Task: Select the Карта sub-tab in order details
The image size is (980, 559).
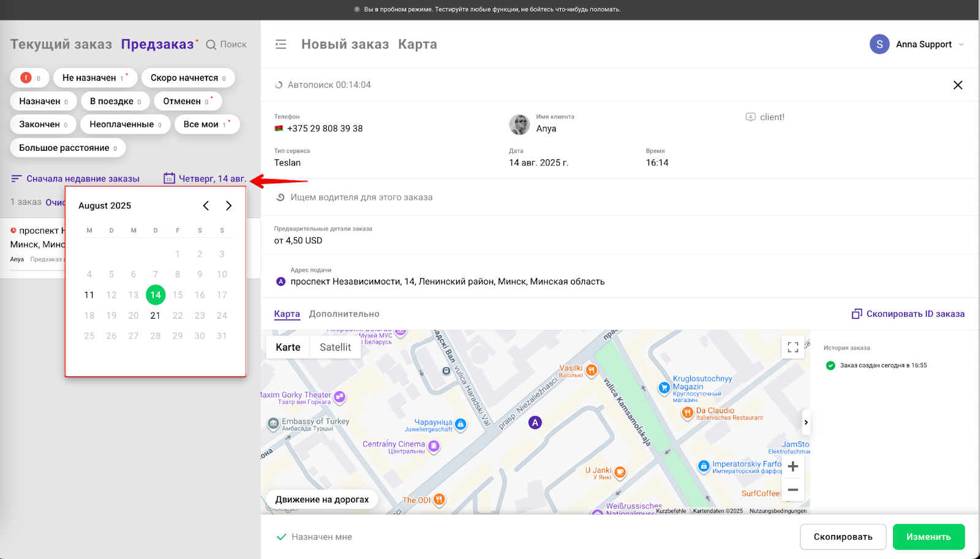Action: coord(287,314)
